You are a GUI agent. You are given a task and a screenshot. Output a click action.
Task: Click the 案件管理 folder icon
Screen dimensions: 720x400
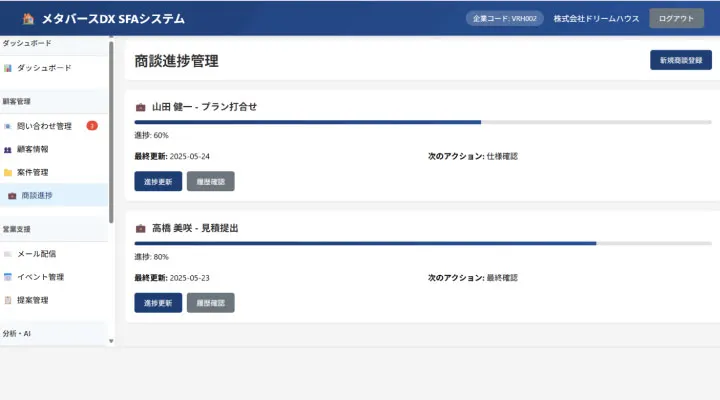[x=8, y=173]
